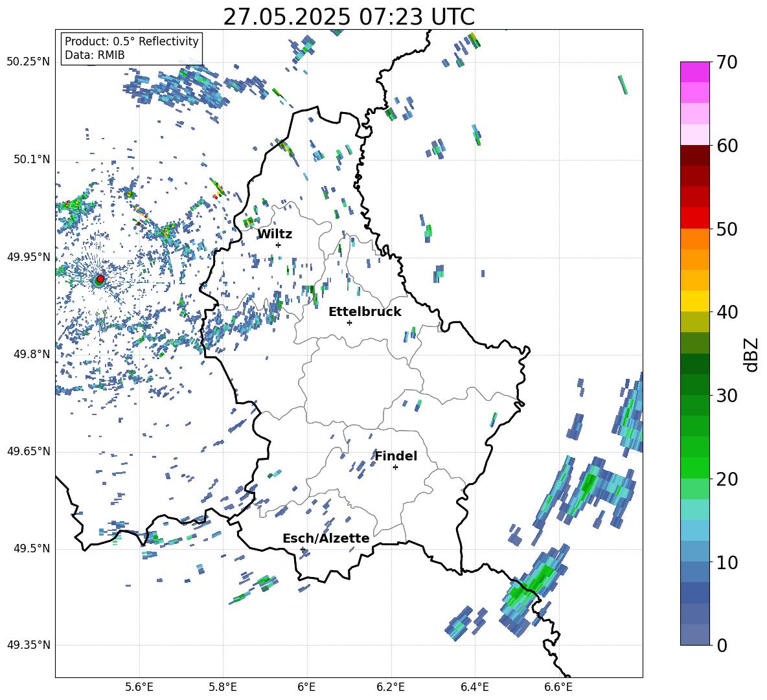Click the 6.6°E longitude label
Image resolution: width=767 pixels, height=700 pixels.
[x=558, y=687]
